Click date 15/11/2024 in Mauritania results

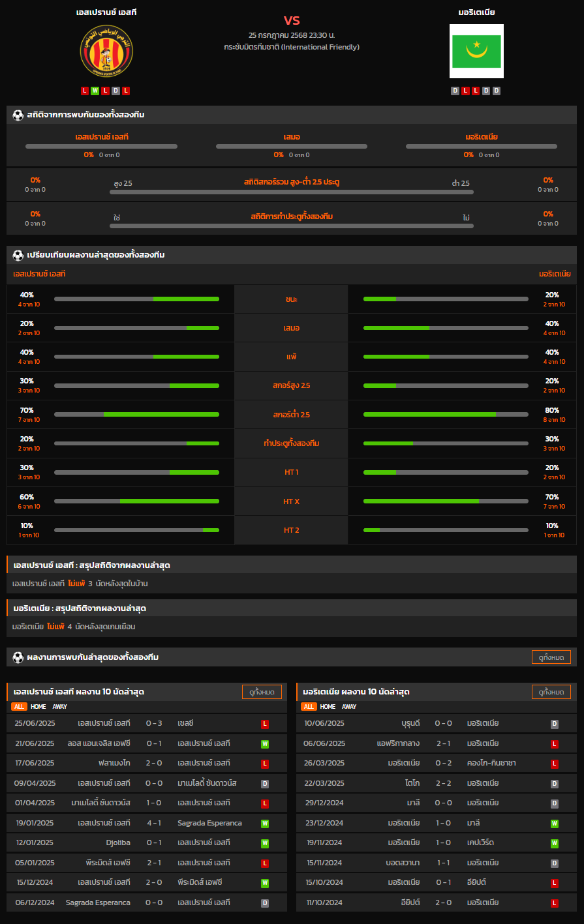pos(324,863)
